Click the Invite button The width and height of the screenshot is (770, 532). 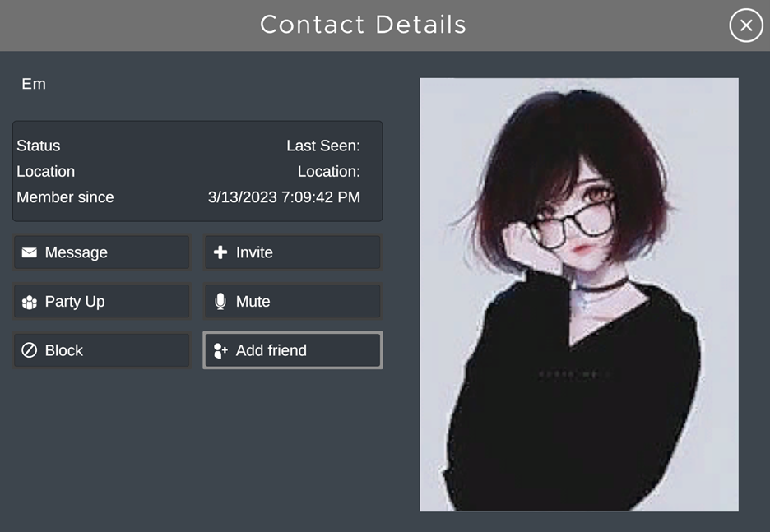pos(293,252)
